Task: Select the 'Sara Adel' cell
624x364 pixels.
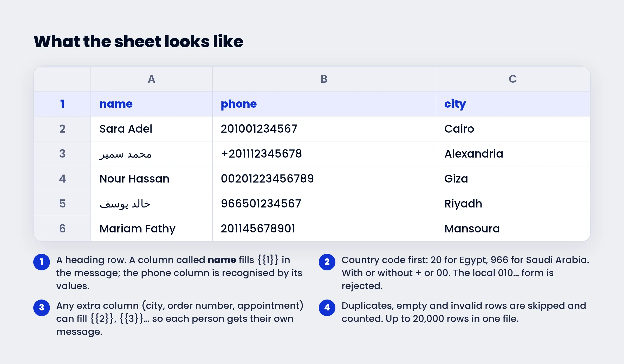Action: coord(152,129)
